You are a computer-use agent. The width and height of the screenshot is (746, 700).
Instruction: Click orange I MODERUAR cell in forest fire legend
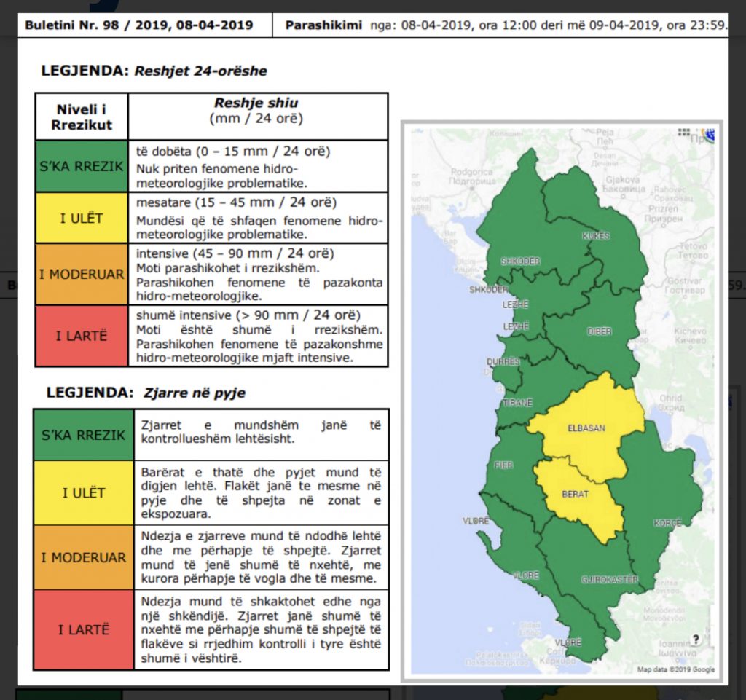click(83, 557)
